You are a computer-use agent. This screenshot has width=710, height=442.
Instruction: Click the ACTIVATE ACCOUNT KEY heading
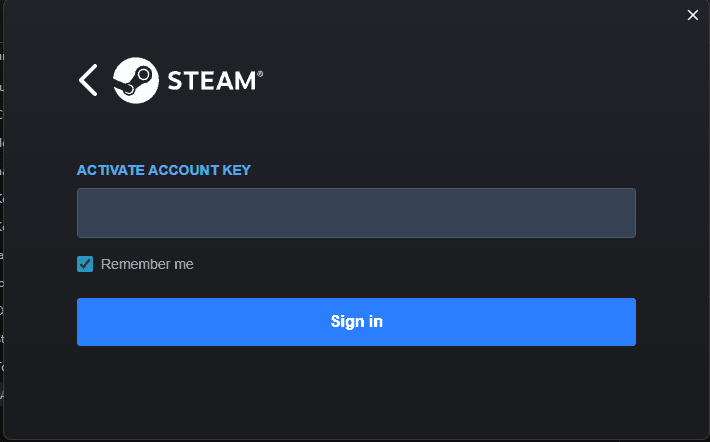pos(164,170)
